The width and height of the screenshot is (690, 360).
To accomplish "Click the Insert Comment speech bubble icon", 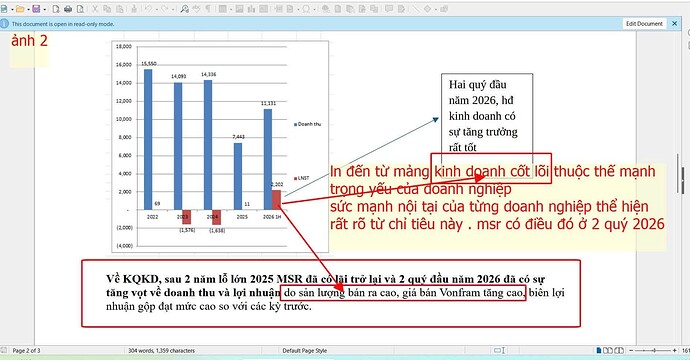I will tap(389, 9).
